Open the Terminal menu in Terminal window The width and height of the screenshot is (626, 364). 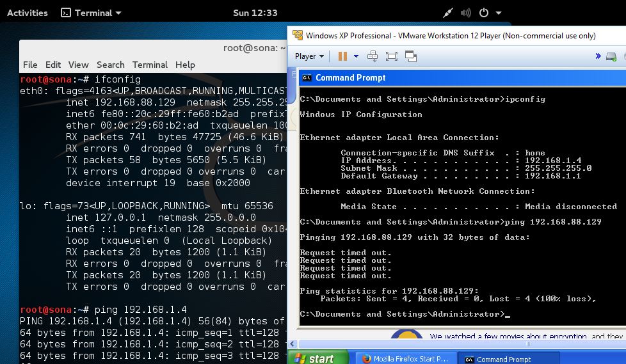click(150, 65)
